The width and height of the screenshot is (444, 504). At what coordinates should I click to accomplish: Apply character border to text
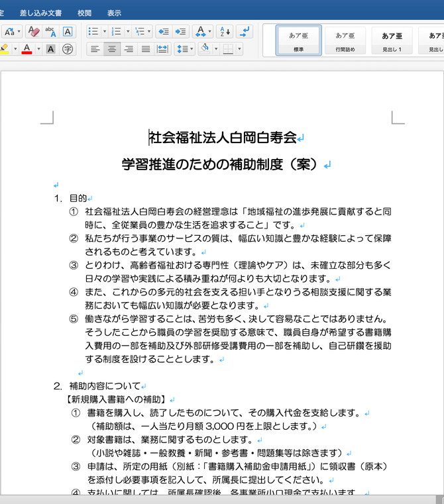coord(68,32)
